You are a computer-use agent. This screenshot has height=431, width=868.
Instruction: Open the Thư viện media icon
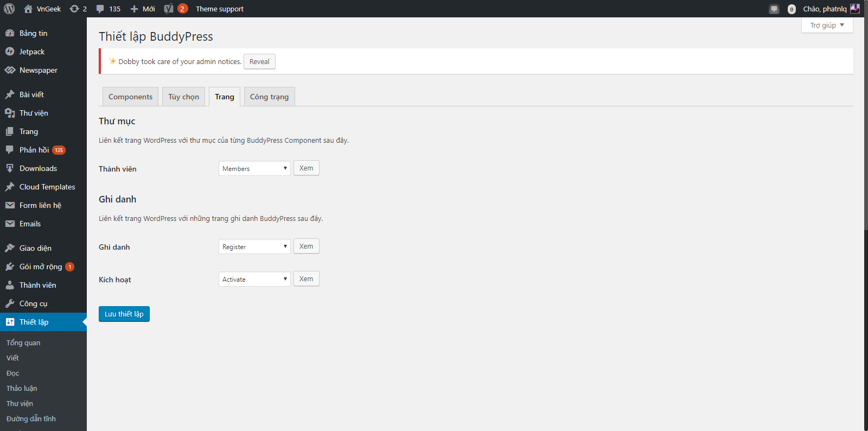(10, 113)
